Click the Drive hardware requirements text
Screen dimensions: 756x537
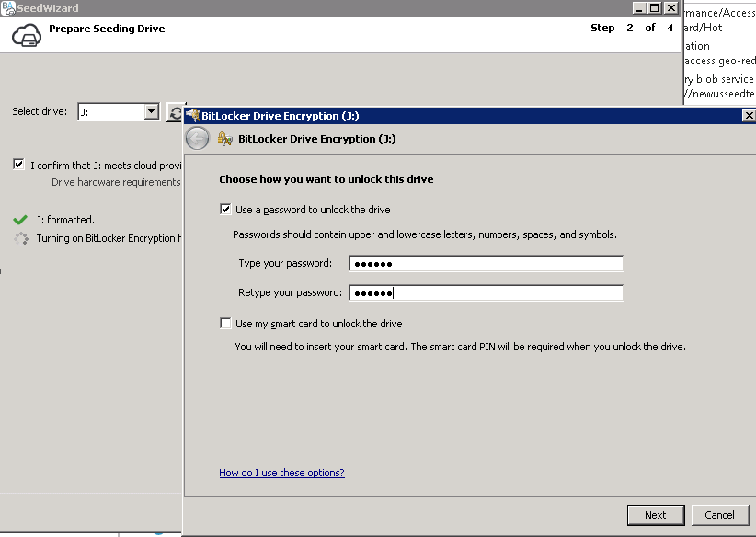coord(116,182)
